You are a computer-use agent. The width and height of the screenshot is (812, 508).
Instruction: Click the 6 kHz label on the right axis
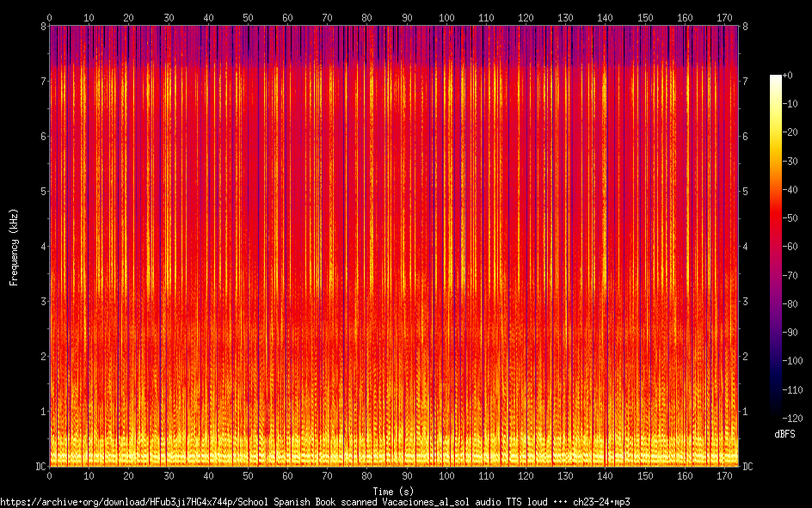point(745,137)
